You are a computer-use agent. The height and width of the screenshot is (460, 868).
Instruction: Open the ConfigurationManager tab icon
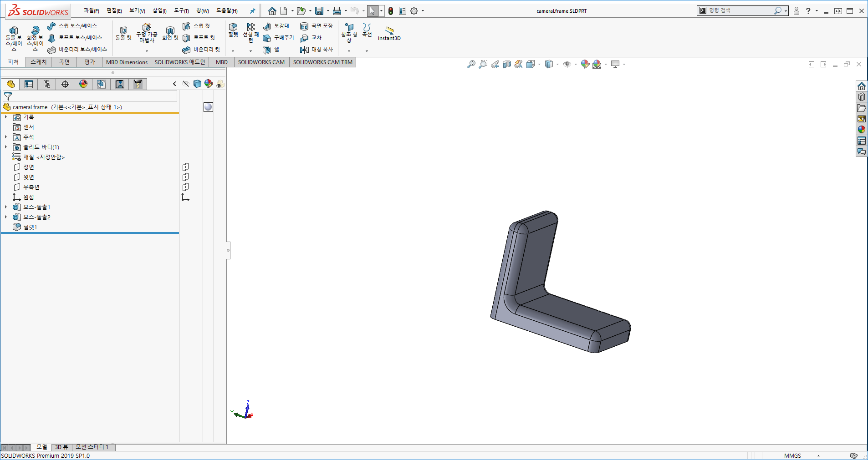coord(47,84)
